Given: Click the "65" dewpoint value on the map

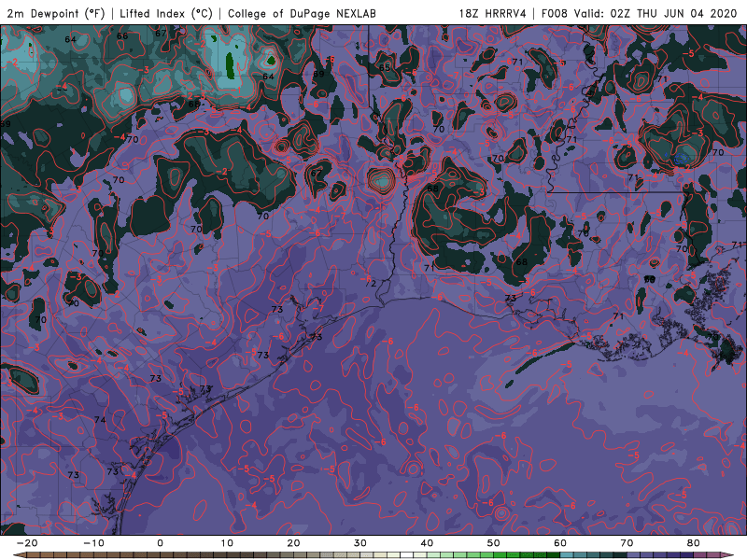Looking at the screenshot, I should (x=385, y=67).
